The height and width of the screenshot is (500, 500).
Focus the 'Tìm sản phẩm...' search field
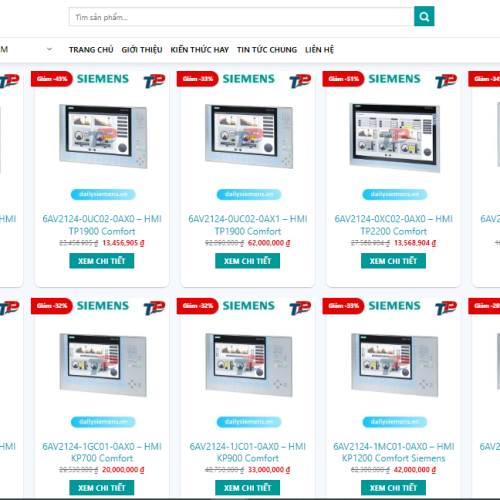[x=241, y=17]
